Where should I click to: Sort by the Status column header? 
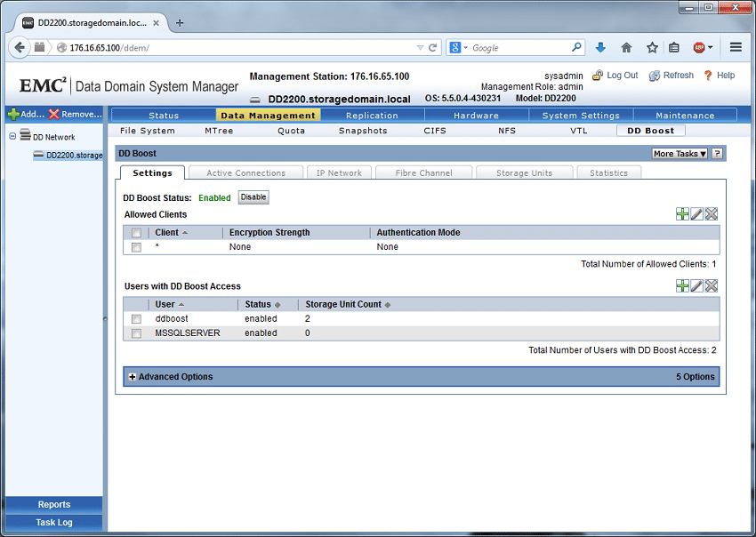262,304
